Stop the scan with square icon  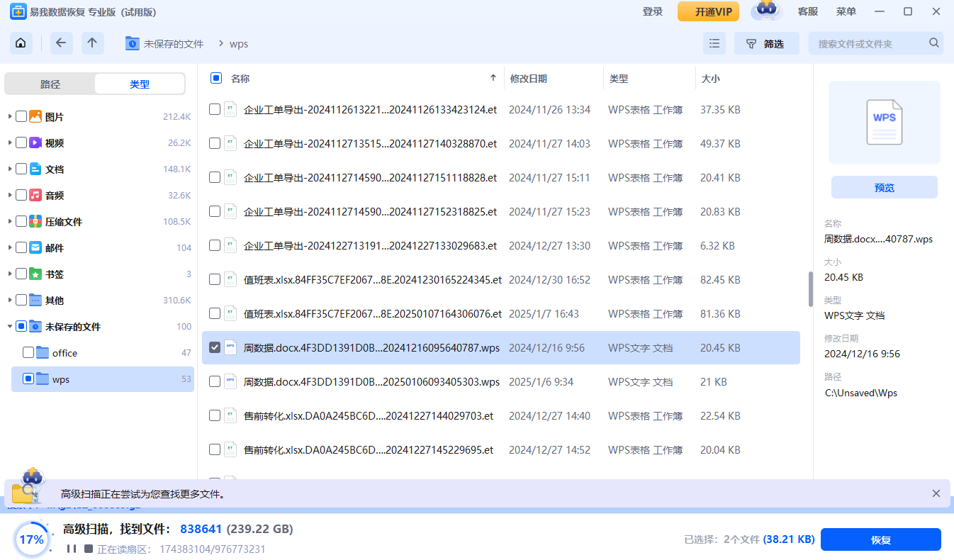click(x=89, y=549)
